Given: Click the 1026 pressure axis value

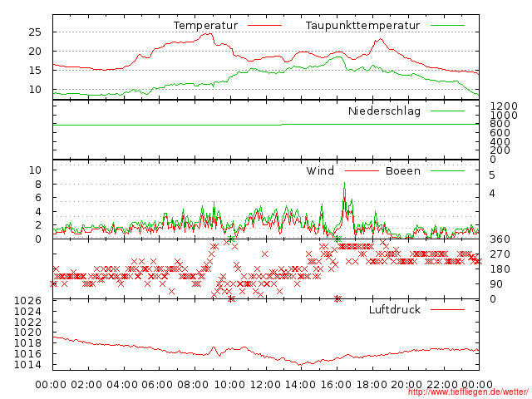Looking at the screenshot, I should [x=27, y=301].
